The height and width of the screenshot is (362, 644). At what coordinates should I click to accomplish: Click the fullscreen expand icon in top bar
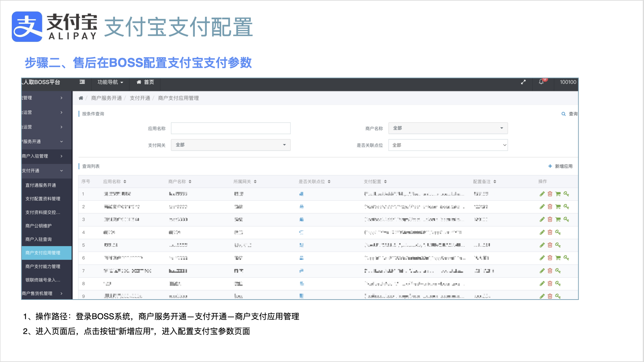(x=523, y=82)
